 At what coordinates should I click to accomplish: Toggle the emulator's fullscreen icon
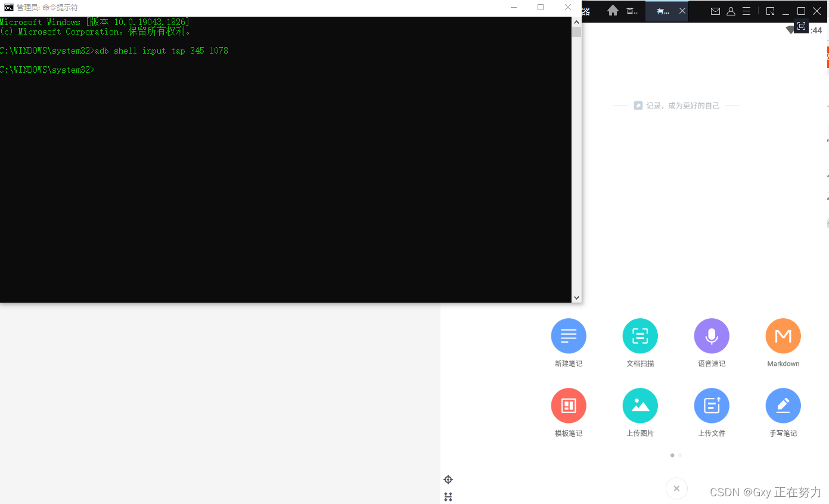click(x=801, y=26)
